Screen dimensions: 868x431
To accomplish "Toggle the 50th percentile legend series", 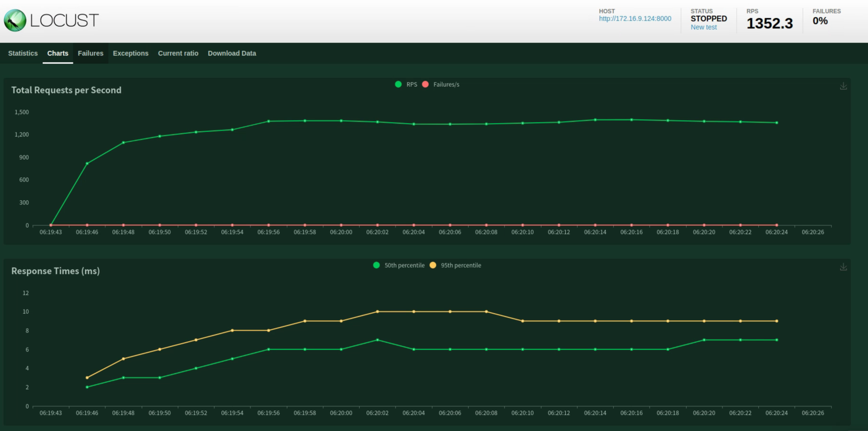I will [399, 266].
